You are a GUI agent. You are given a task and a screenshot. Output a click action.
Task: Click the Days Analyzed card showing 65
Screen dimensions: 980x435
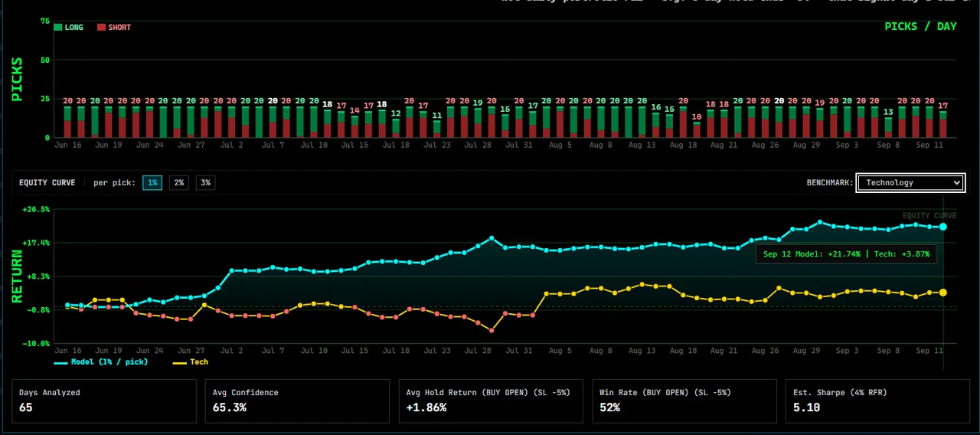pos(104,401)
